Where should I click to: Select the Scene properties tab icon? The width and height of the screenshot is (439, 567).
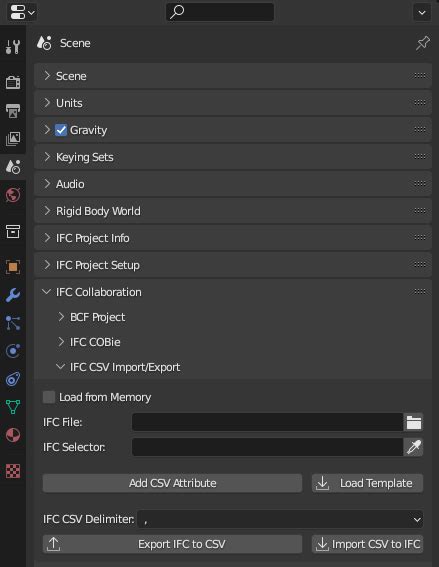coord(13,167)
